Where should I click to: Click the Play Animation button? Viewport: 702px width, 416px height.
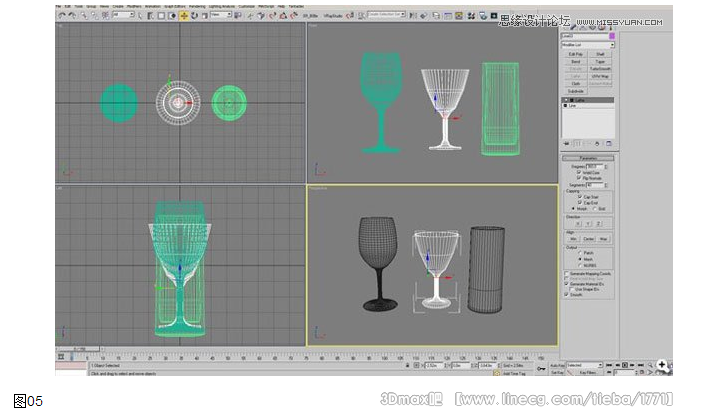[x=625, y=365]
